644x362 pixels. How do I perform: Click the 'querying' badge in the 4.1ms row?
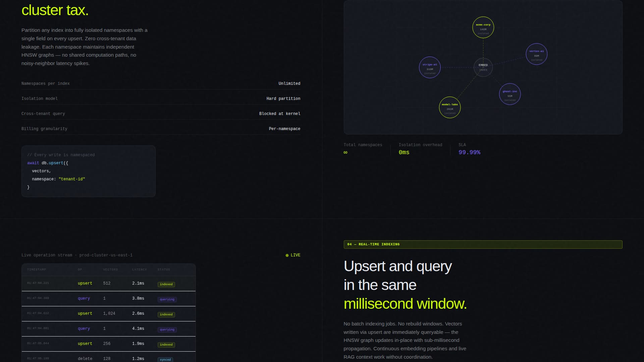[x=167, y=329]
